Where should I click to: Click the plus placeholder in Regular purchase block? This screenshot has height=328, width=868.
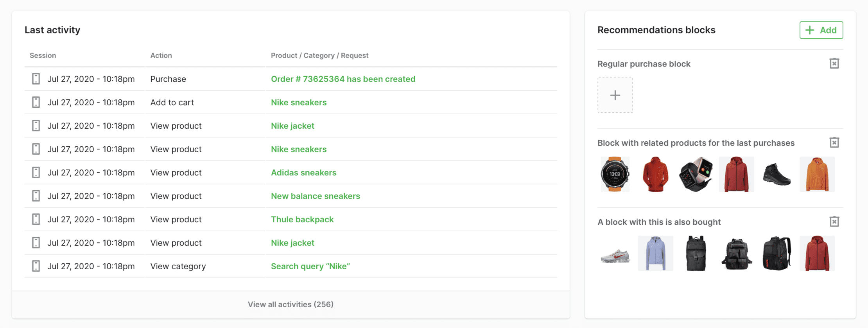pos(615,95)
